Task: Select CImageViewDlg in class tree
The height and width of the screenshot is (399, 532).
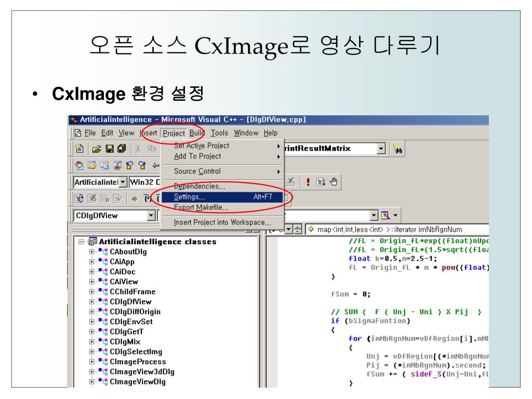Action: click(137, 382)
